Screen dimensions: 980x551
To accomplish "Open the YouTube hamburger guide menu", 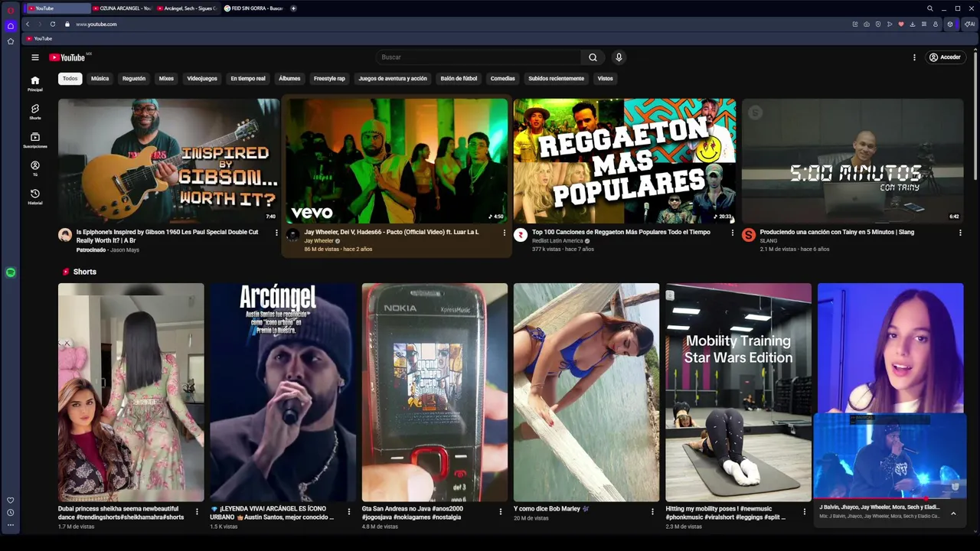I will [34, 57].
